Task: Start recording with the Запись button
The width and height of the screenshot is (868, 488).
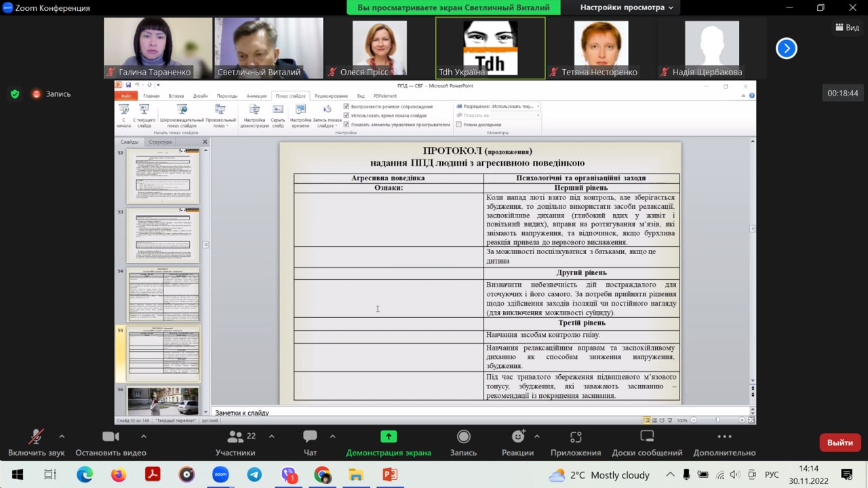Action: point(463,437)
